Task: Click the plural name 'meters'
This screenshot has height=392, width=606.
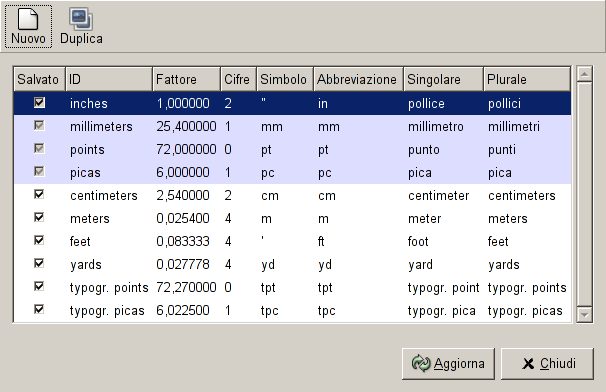Action: [507, 219]
